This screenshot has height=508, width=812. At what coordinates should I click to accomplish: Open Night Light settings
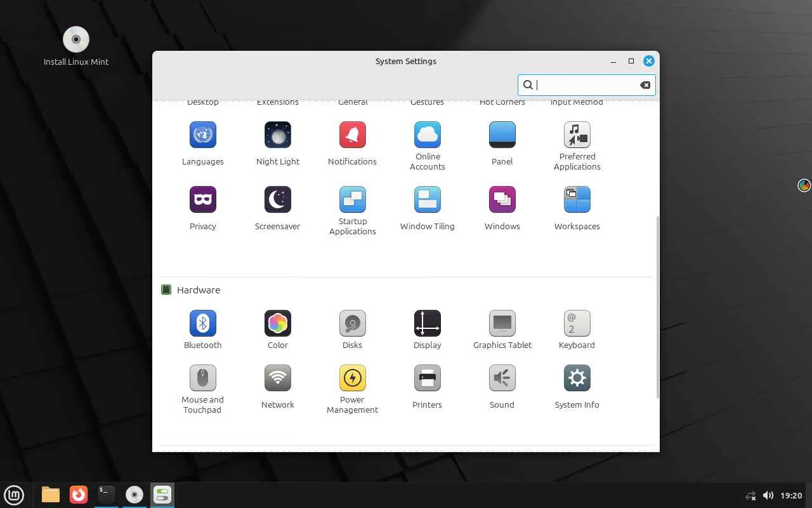pos(278,144)
